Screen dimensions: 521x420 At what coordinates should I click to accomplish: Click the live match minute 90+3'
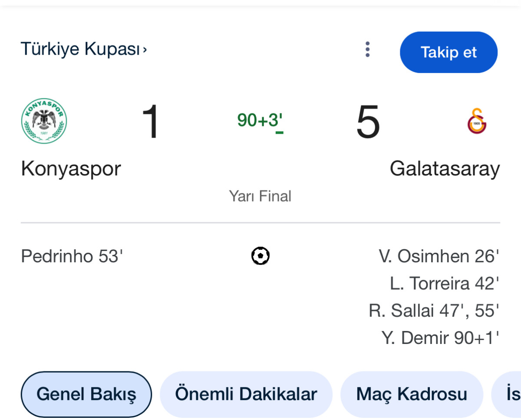(260, 120)
